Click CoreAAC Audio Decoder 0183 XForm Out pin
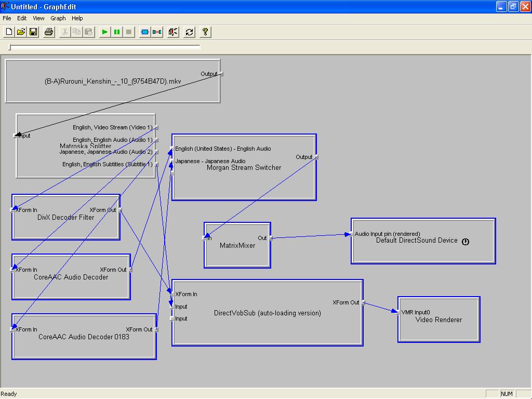 [156, 329]
